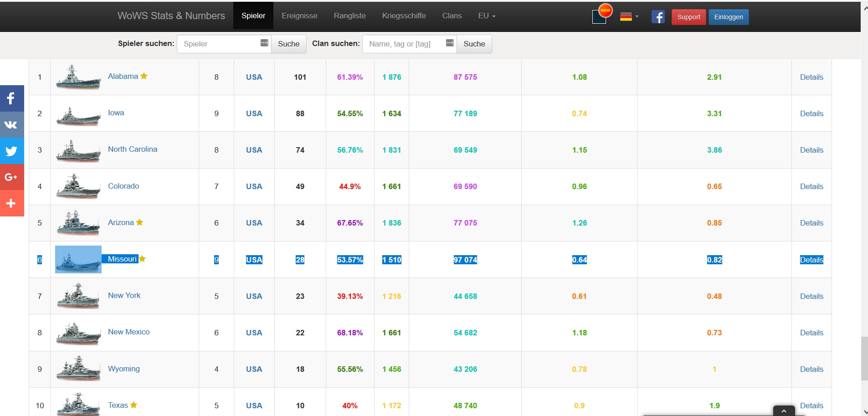Share page via Google Plus sidebar icon
868x416 pixels.
click(x=12, y=177)
